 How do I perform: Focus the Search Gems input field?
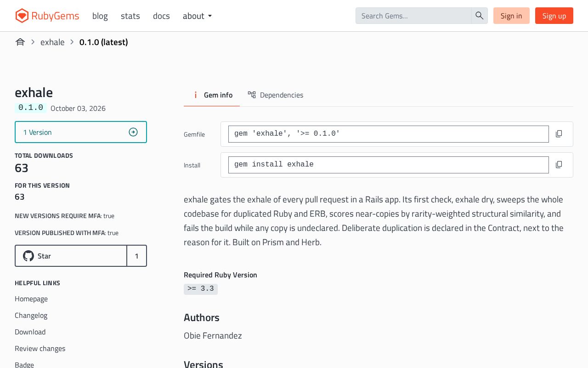coord(413,16)
